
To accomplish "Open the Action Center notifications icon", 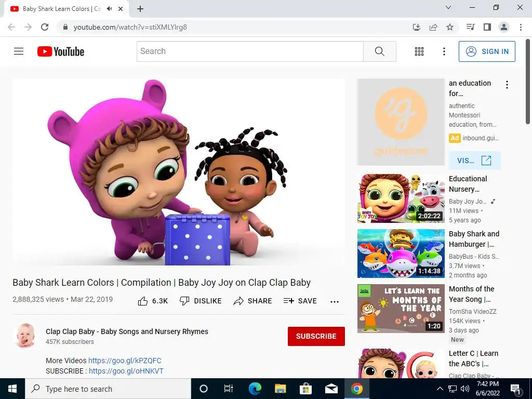I will tap(515, 389).
